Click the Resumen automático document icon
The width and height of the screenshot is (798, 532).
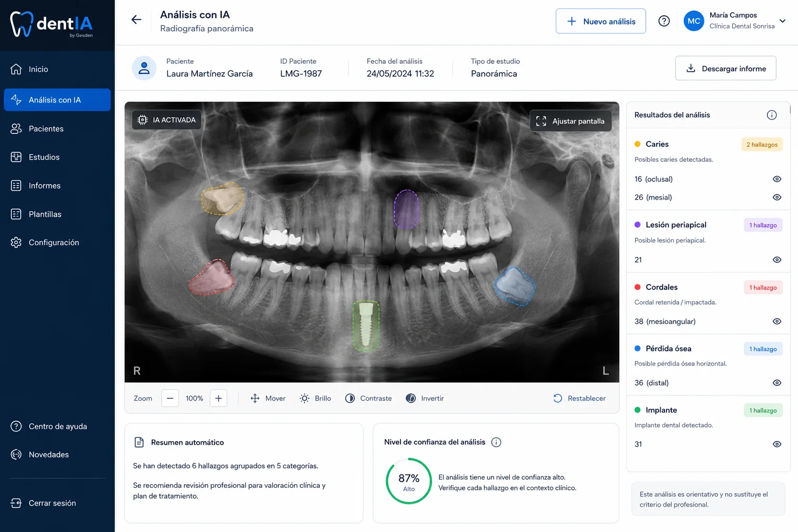pyautogui.click(x=139, y=442)
